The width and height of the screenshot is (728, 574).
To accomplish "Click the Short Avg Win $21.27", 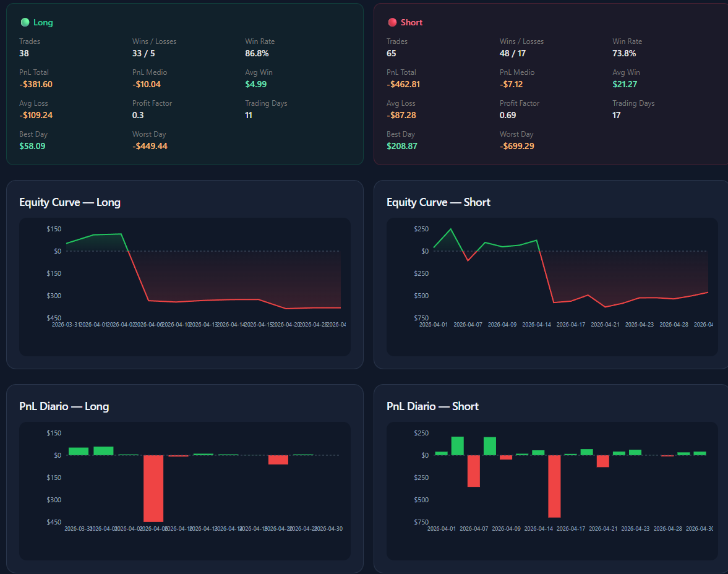I will [x=625, y=84].
